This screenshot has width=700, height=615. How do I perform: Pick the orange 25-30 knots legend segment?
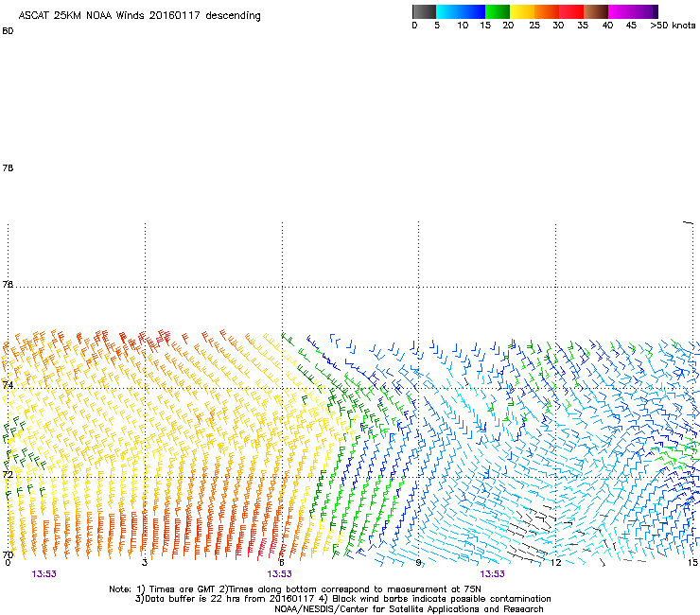(547, 11)
